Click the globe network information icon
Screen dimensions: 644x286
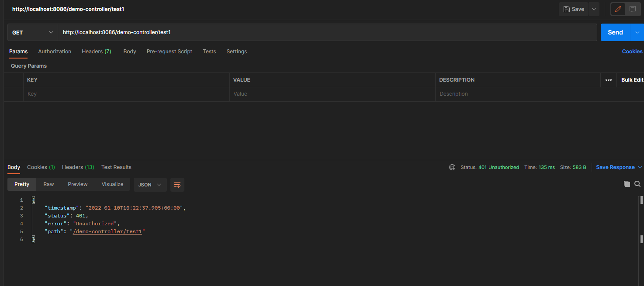coord(452,167)
